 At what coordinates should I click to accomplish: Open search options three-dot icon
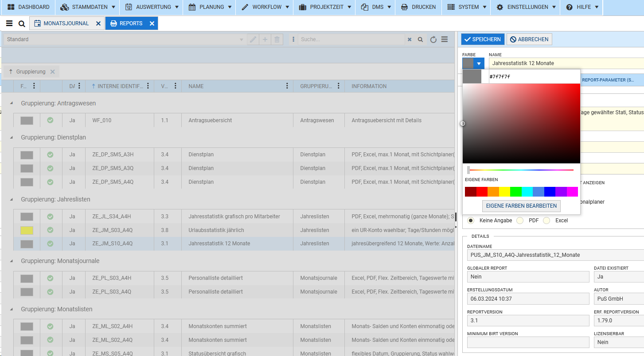click(293, 39)
